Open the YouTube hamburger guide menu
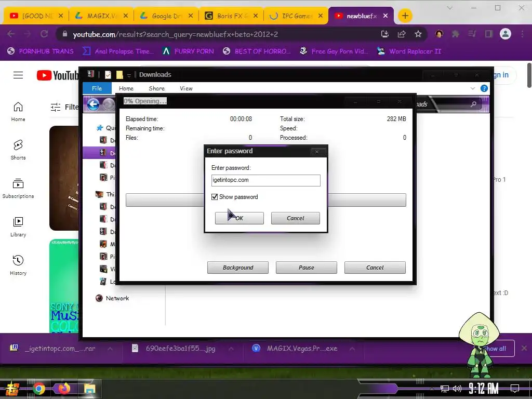532x399 pixels. [x=18, y=75]
